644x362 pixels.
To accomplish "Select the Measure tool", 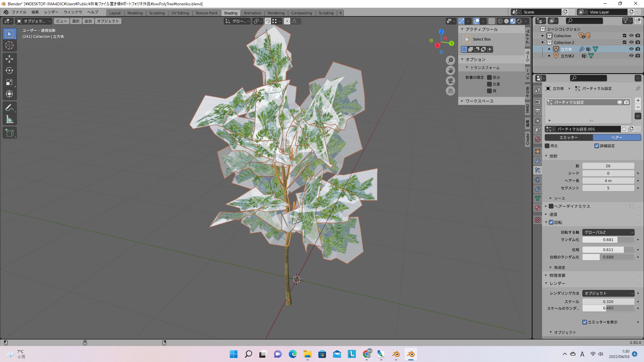I will [9, 120].
